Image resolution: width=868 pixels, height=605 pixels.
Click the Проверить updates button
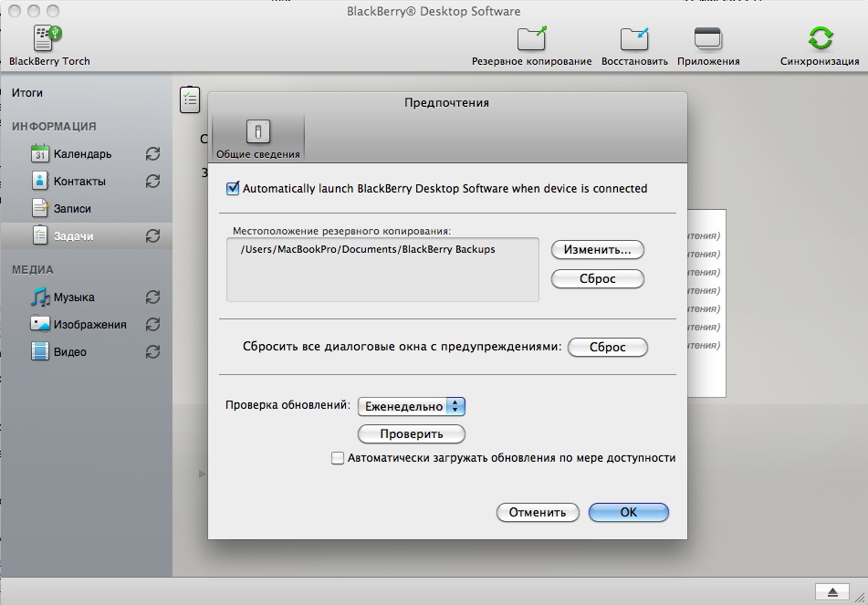pos(412,434)
